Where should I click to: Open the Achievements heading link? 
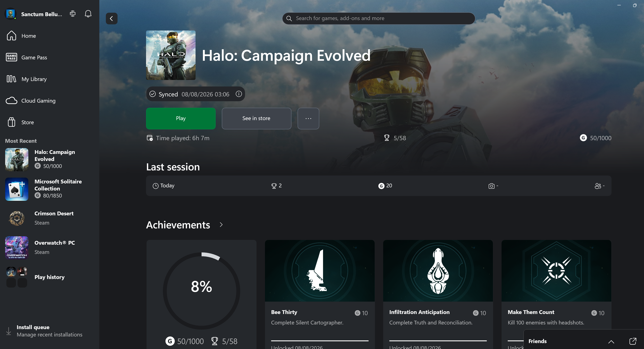coord(178,225)
